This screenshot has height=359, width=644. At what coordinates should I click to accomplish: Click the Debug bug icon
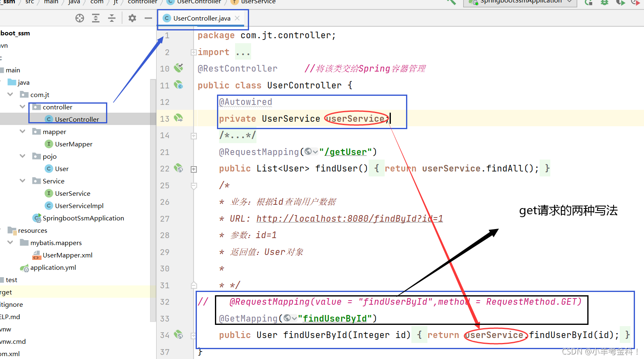(x=604, y=2)
